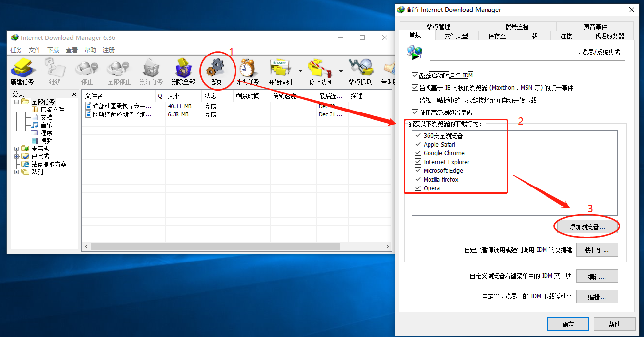Image resolution: width=644 pixels, height=337 pixels.
Task: Click the 停止队列 (stop queue) toolbar icon
Action: point(320,72)
